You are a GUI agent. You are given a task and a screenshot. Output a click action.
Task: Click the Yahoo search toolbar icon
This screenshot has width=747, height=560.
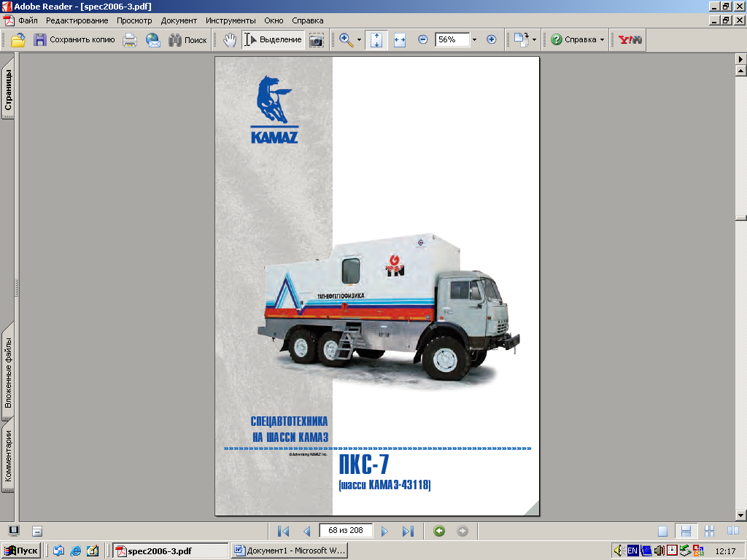(630, 40)
